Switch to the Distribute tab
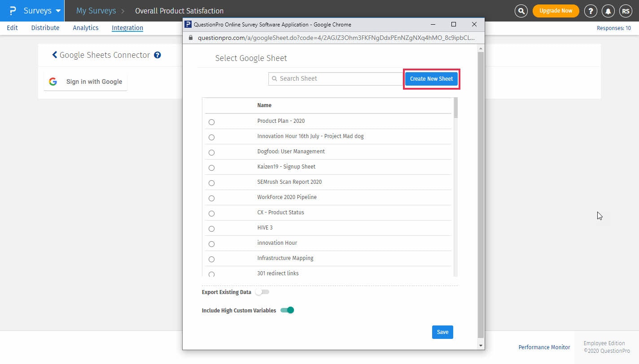 tap(45, 28)
